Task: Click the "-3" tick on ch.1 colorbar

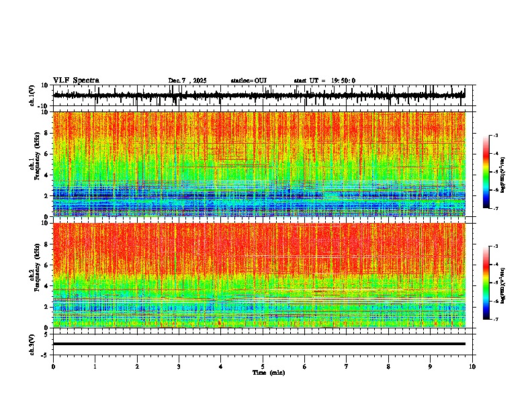Action: pos(496,135)
